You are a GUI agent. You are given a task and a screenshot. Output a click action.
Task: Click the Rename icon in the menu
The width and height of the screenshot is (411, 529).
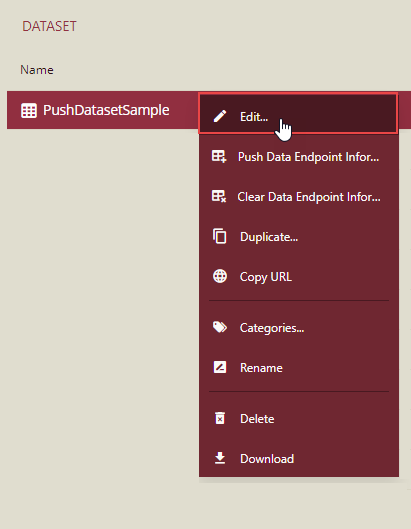(220, 367)
